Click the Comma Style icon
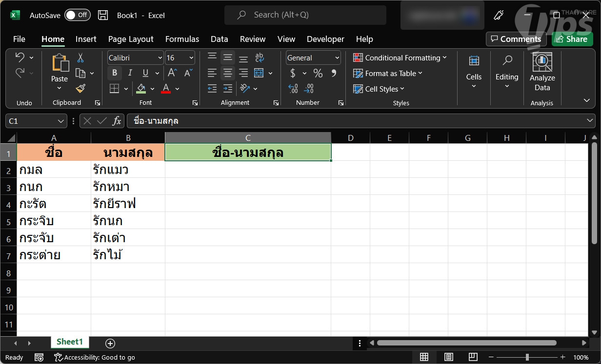This screenshot has height=364, width=601. [x=334, y=73]
